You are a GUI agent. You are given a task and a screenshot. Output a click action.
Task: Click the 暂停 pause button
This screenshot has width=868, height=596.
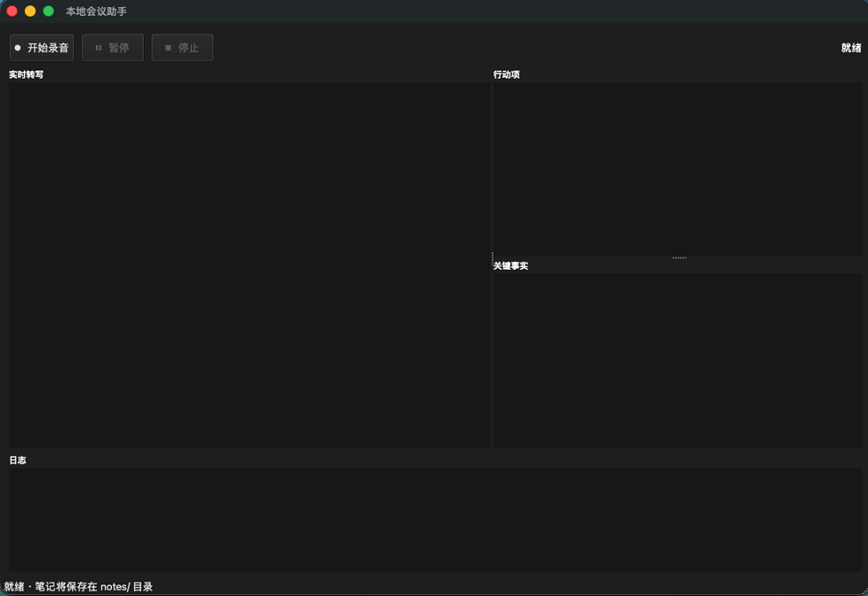click(113, 48)
